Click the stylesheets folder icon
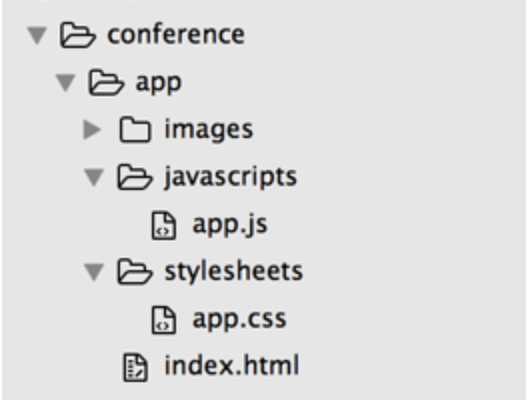The width and height of the screenshot is (528, 400). pyautogui.click(x=135, y=271)
